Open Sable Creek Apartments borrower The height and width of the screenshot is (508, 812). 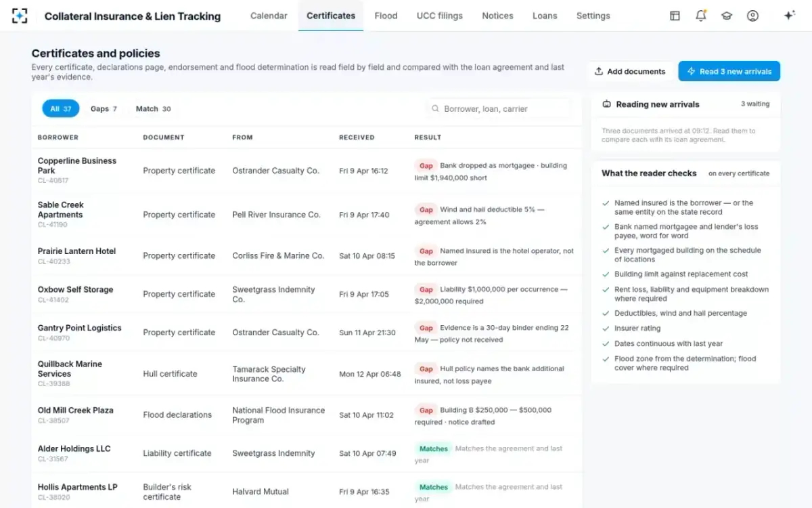[x=60, y=209]
